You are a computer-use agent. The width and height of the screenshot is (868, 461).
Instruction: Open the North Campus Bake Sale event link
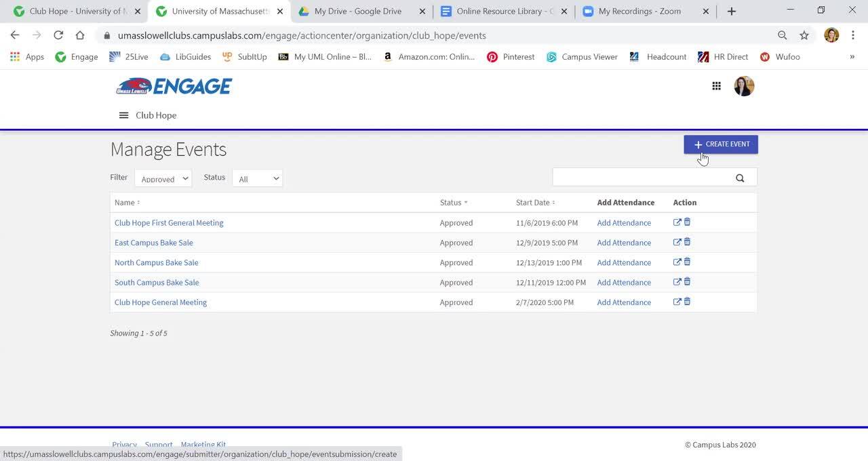pyautogui.click(x=157, y=262)
